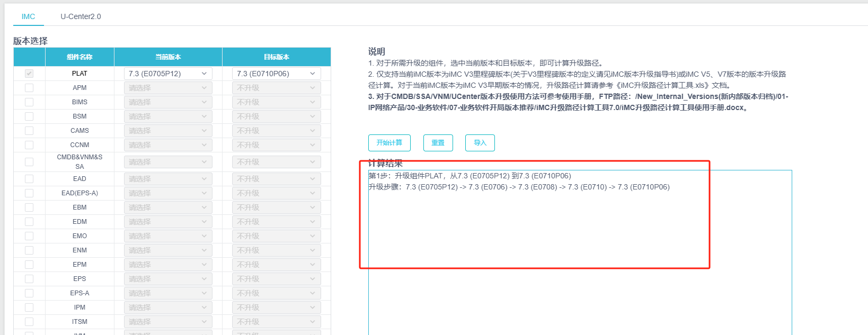Check the CMDB&VNM&SSA checkbox
The image size is (868, 335).
(29, 162)
